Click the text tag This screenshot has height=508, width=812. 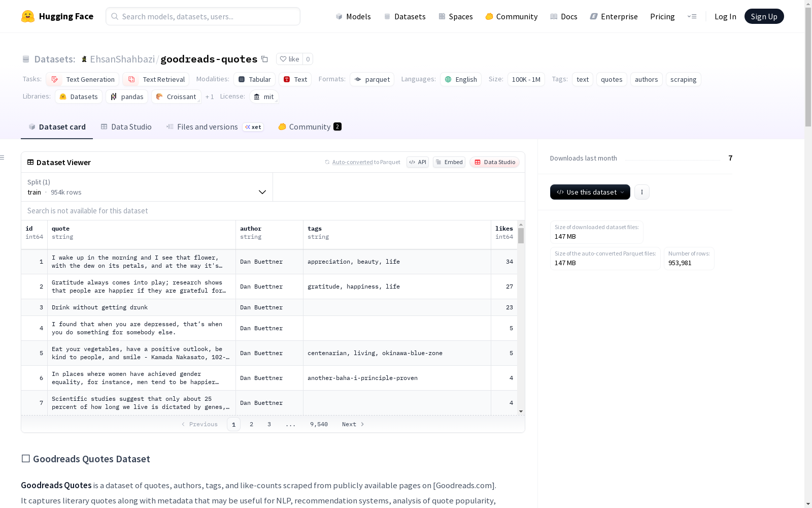(x=583, y=79)
